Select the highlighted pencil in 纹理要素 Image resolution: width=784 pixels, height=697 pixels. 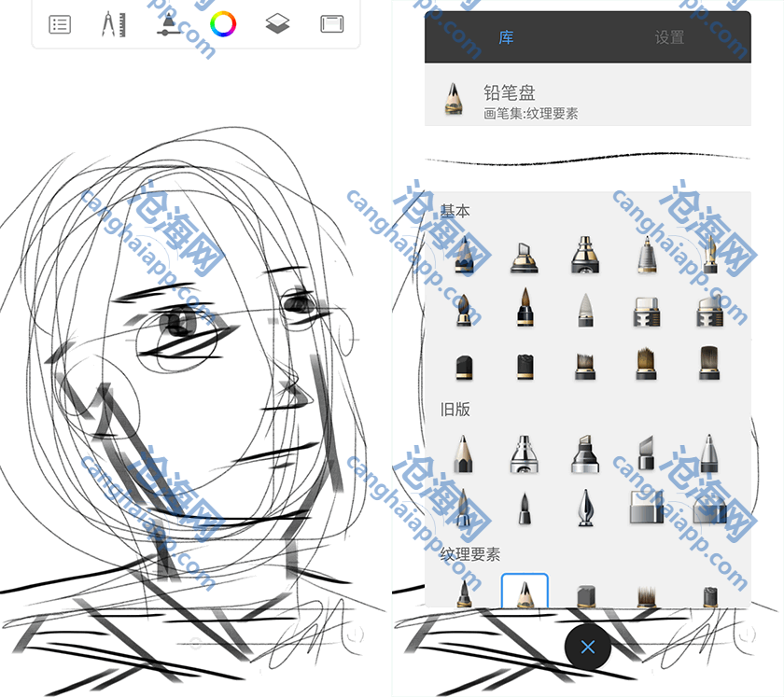525,592
